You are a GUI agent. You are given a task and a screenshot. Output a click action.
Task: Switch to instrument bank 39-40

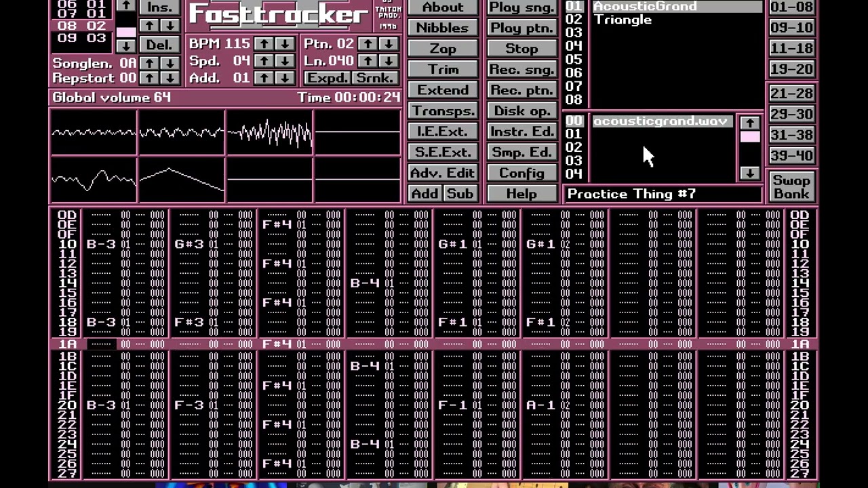(791, 156)
